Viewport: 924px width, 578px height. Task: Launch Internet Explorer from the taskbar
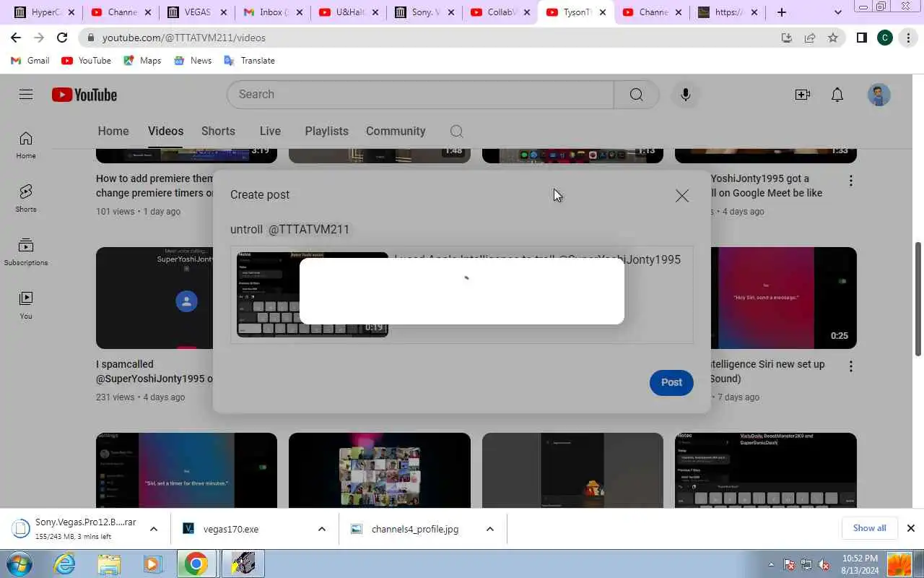point(64,564)
